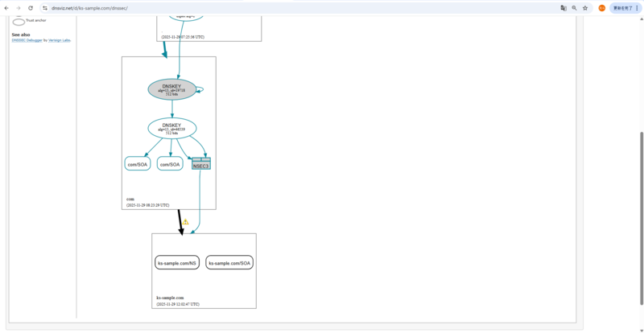Click the gray NSEC3 node
The width and height of the screenshot is (644, 333).
click(201, 163)
